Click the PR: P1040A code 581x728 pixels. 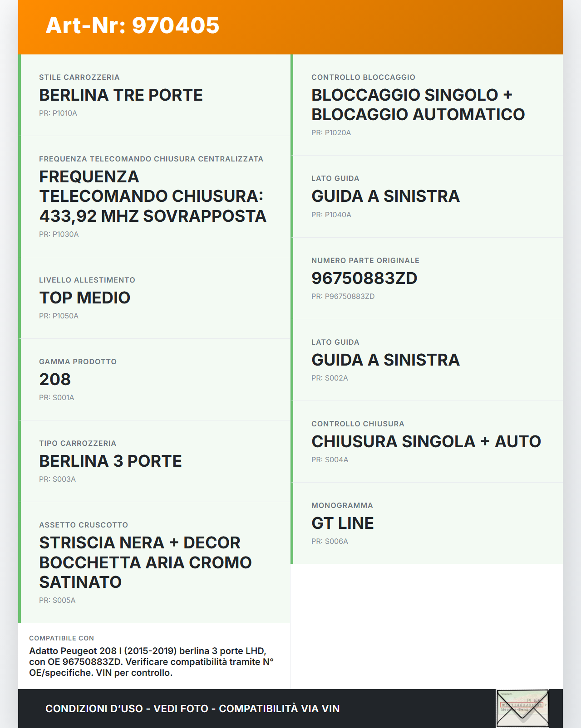pyautogui.click(x=331, y=215)
